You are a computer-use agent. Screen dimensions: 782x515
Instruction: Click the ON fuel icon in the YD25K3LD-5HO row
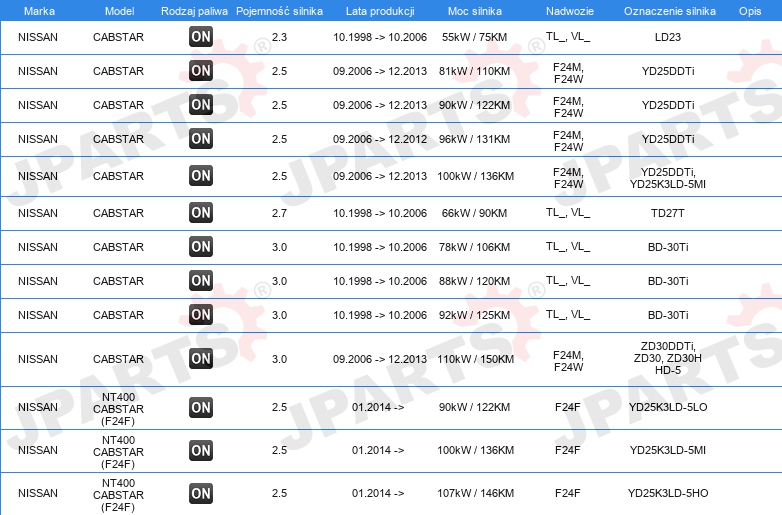pyautogui.click(x=201, y=493)
